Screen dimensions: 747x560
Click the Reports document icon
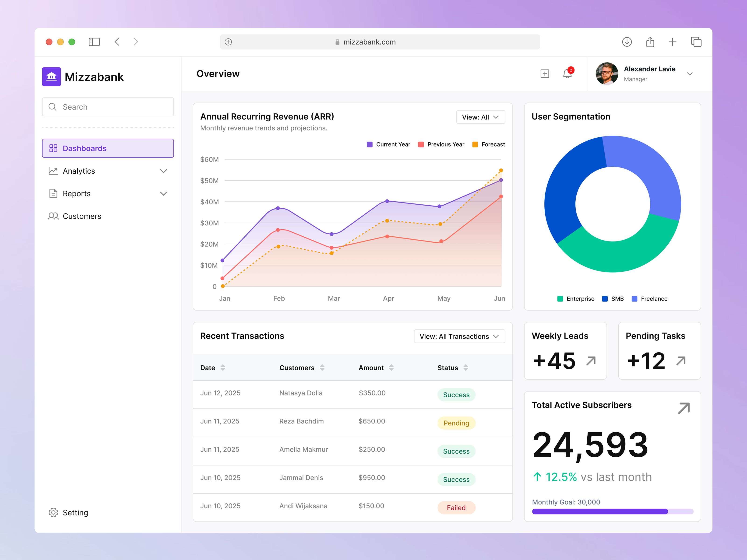(x=53, y=193)
